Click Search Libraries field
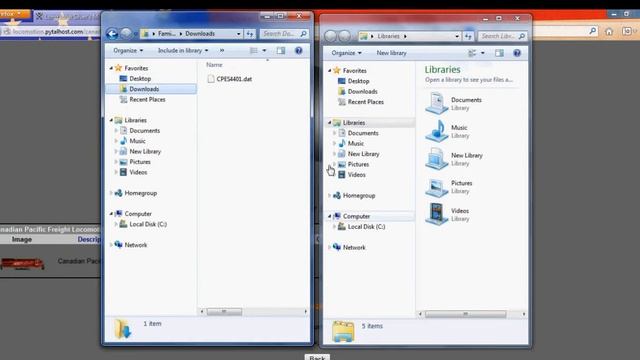Image resolution: width=640 pixels, height=360 pixels. click(502, 36)
